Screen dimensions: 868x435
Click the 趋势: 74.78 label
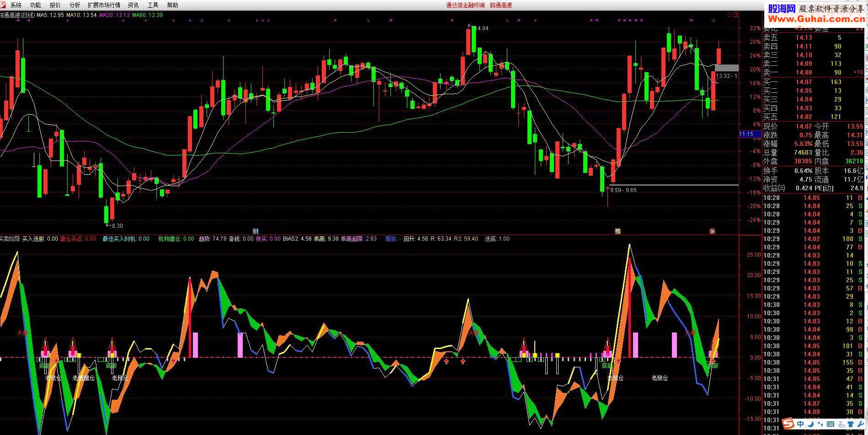[x=213, y=239]
